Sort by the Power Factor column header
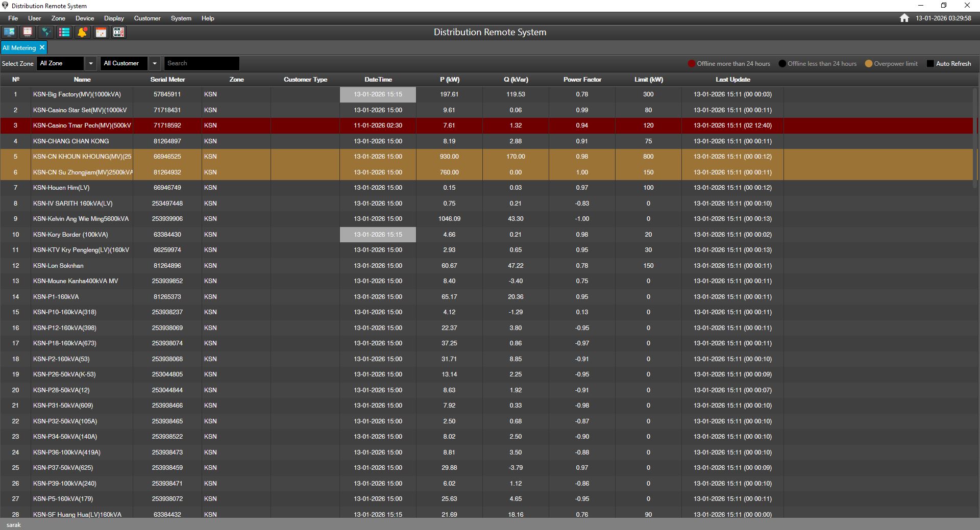Image resolution: width=980 pixels, height=530 pixels. (582, 80)
